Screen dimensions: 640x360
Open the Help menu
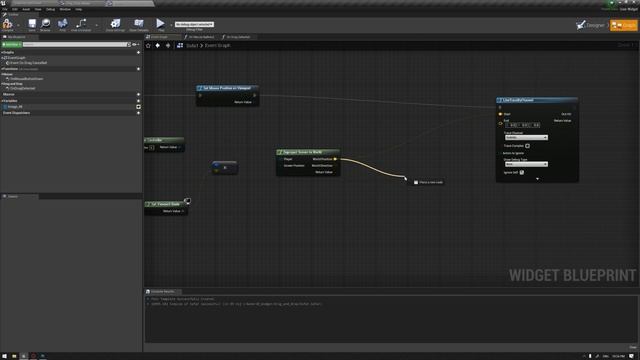(x=78, y=9)
